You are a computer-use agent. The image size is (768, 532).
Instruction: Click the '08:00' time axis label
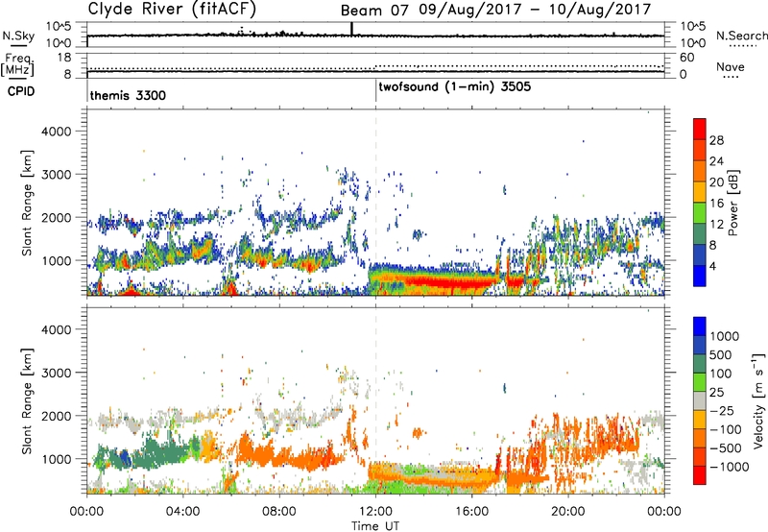click(x=279, y=512)
